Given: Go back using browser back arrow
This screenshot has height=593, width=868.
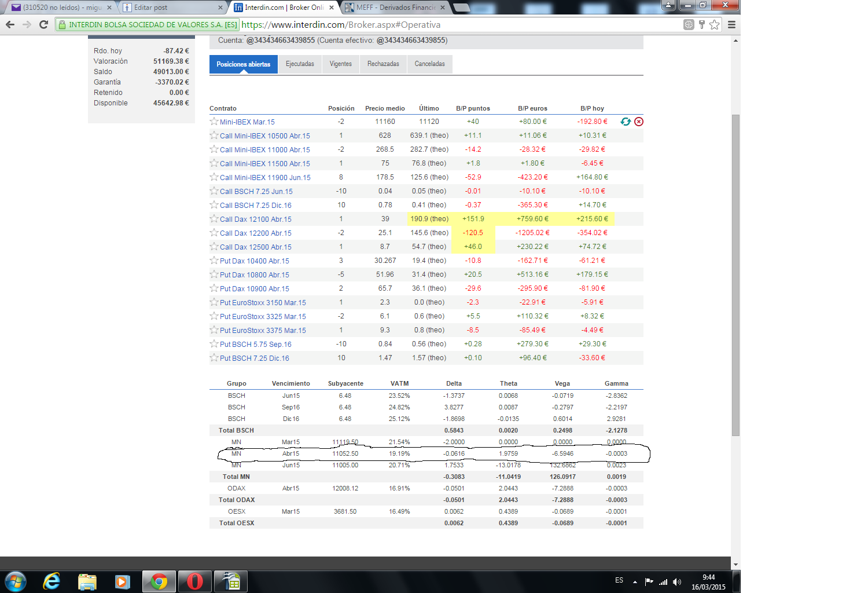Looking at the screenshot, I should pos(10,24).
